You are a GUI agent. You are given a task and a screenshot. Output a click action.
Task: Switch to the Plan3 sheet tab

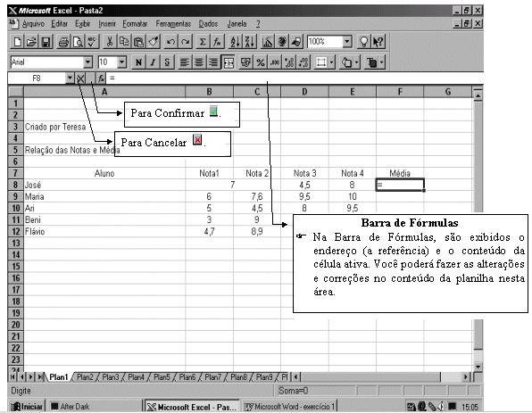point(111,377)
